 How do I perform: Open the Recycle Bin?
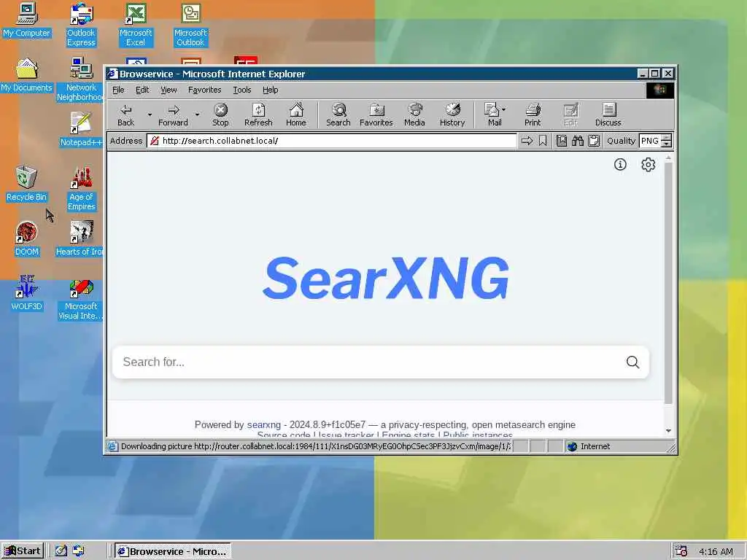pyautogui.click(x=26, y=184)
